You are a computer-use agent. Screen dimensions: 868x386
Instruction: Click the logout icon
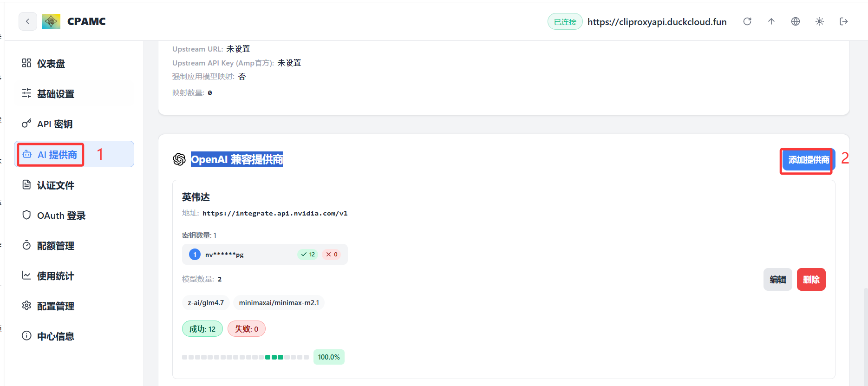pyautogui.click(x=844, y=21)
